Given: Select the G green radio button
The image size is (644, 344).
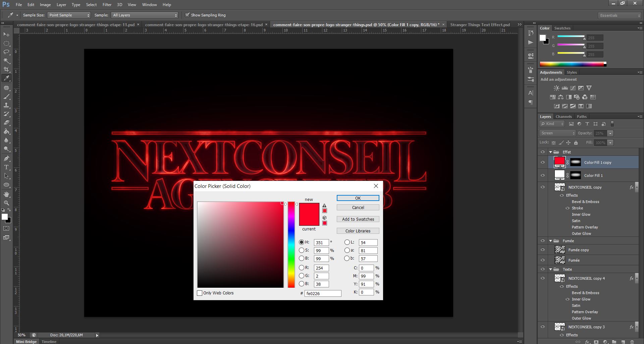Looking at the screenshot, I should pyautogui.click(x=302, y=276).
